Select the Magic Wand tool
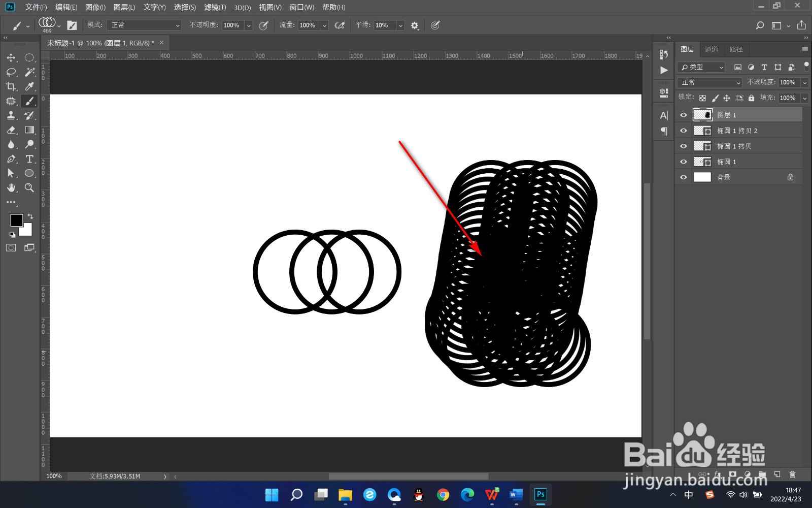The image size is (812, 508). (29, 72)
